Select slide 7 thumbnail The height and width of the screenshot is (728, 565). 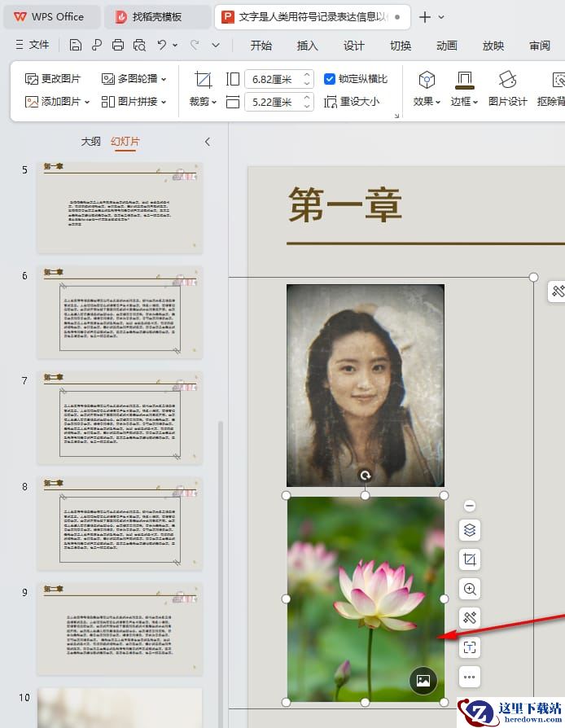120,418
